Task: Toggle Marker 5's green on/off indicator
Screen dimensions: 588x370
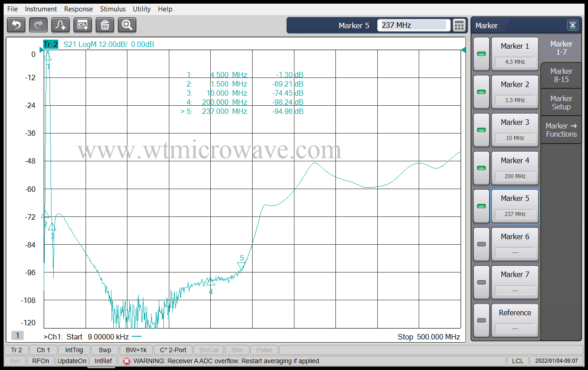Action: [x=481, y=206]
